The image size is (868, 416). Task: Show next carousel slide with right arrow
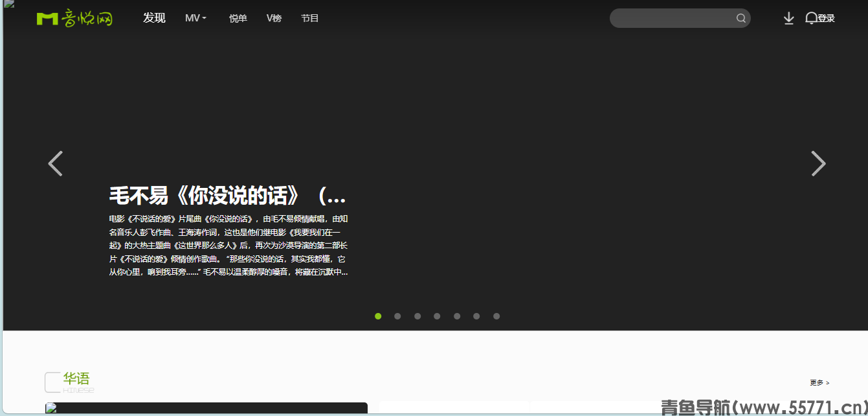[819, 163]
